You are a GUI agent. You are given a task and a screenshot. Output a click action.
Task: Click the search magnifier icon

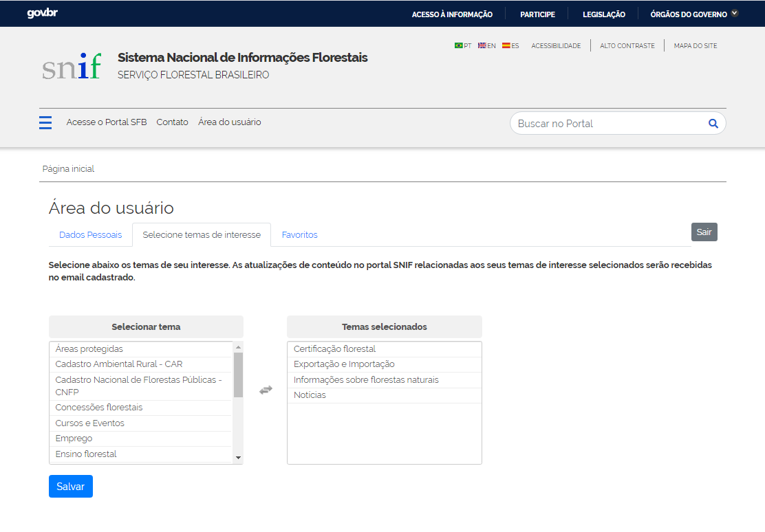click(x=713, y=124)
